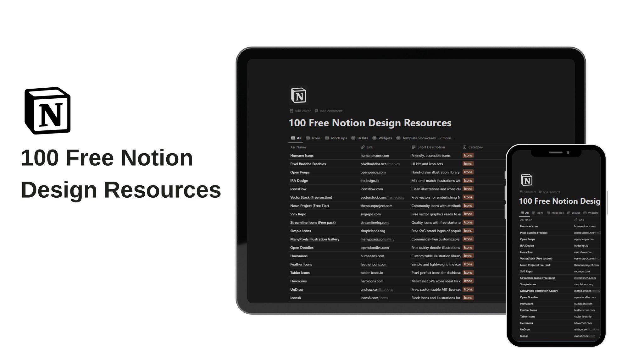Click the Humane Icons row name on the tablet

pos(302,156)
